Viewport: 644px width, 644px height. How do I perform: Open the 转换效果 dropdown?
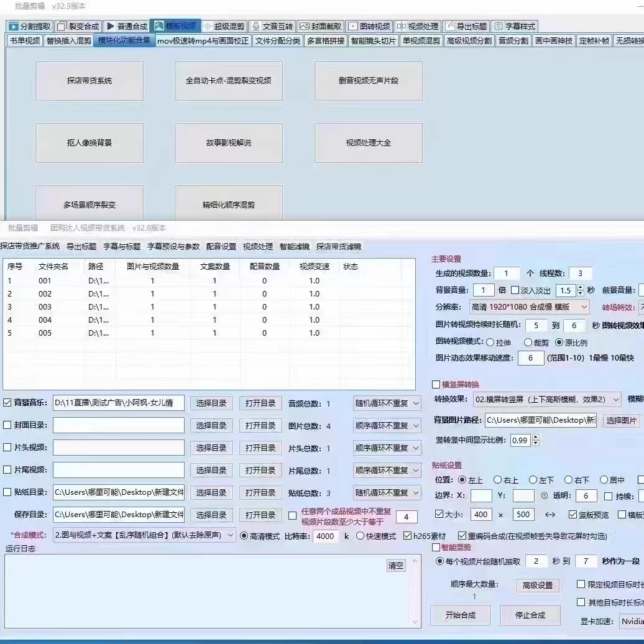point(546,399)
